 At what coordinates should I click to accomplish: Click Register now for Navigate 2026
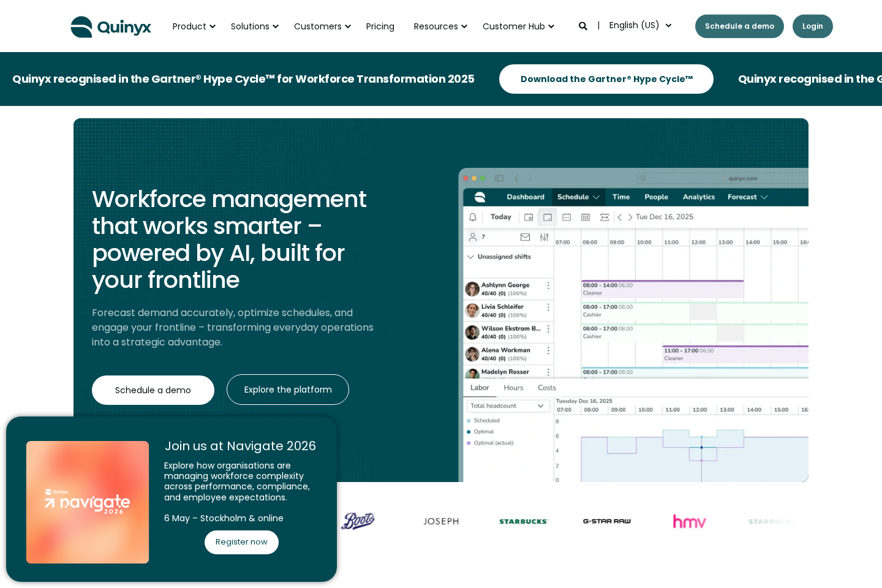pos(241,542)
